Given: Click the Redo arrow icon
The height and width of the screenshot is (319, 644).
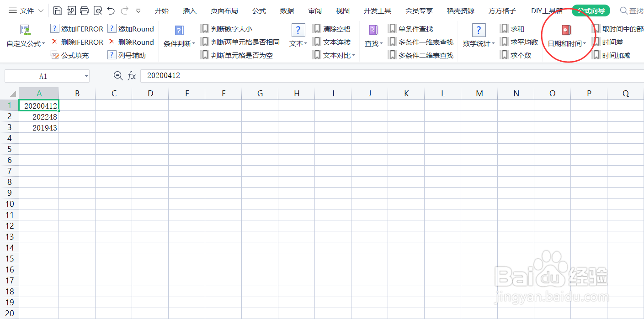Looking at the screenshot, I should click(124, 10).
